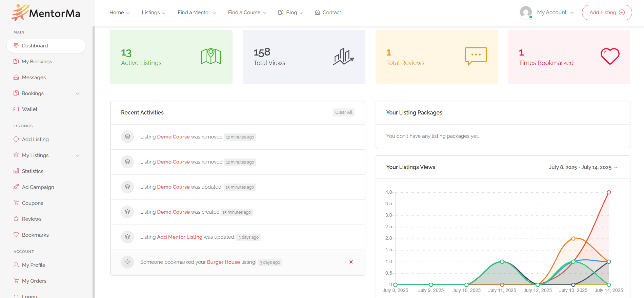Open the listings views date range dropdown
This screenshot has width=644, height=298.
click(x=583, y=167)
